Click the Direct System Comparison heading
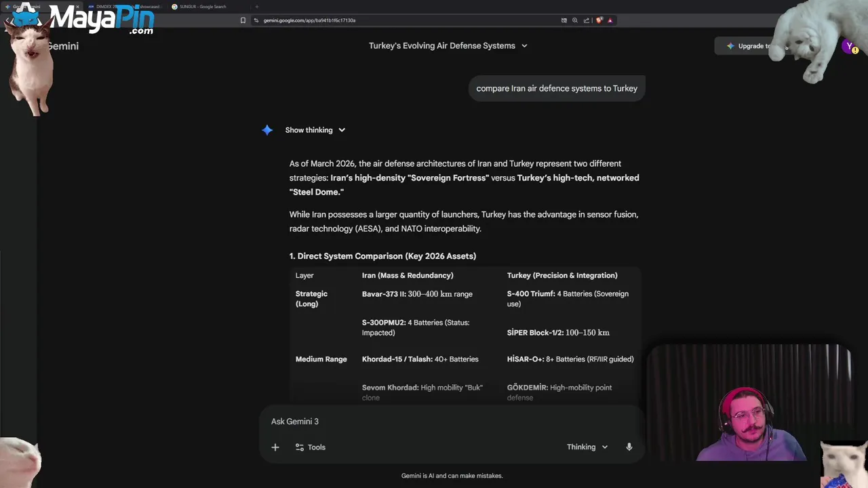Screen dimensions: 868x488 point(382,256)
